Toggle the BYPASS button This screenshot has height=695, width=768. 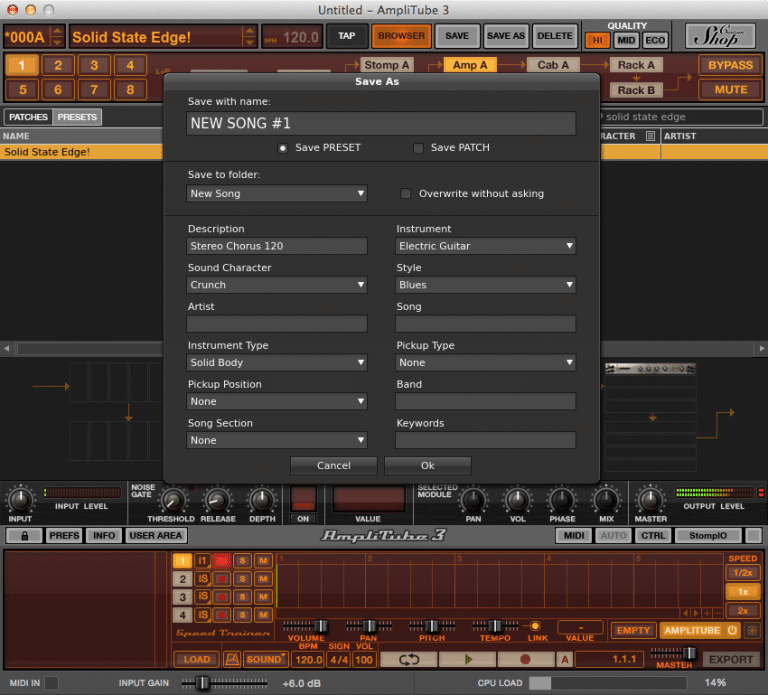click(730, 66)
